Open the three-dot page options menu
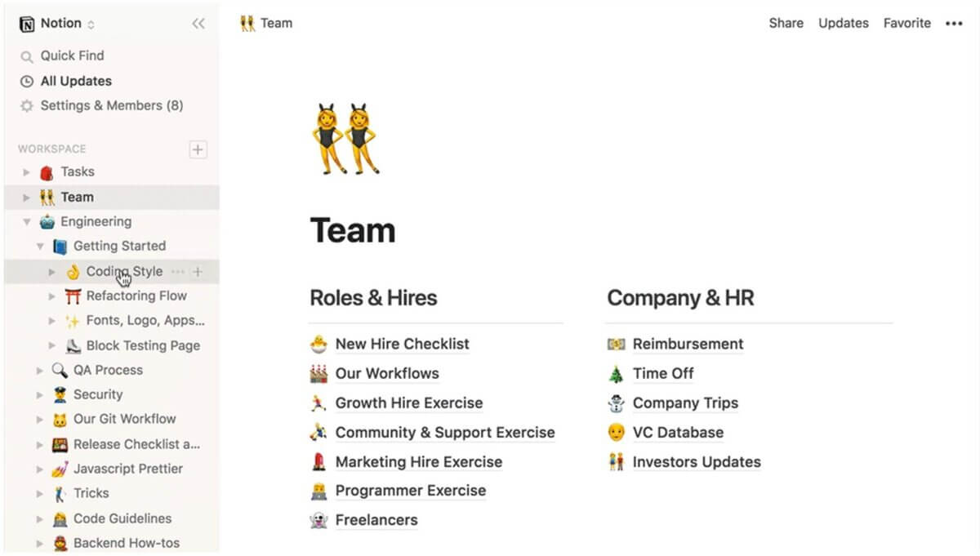 [954, 24]
